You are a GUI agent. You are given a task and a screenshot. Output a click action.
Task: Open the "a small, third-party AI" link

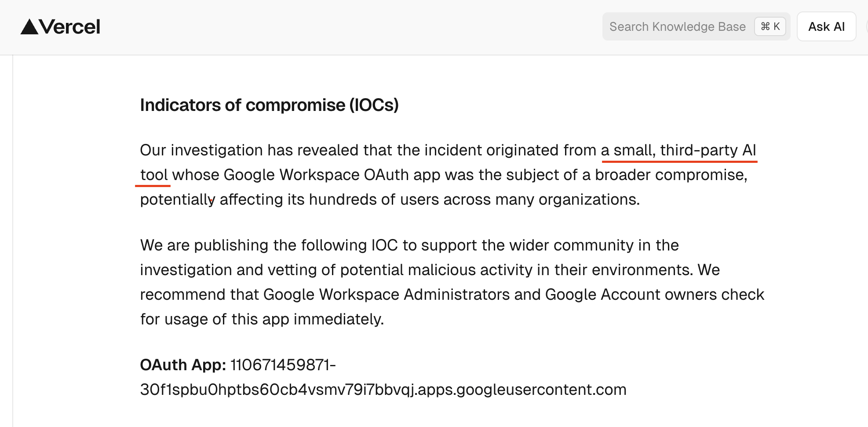point(678,151)
